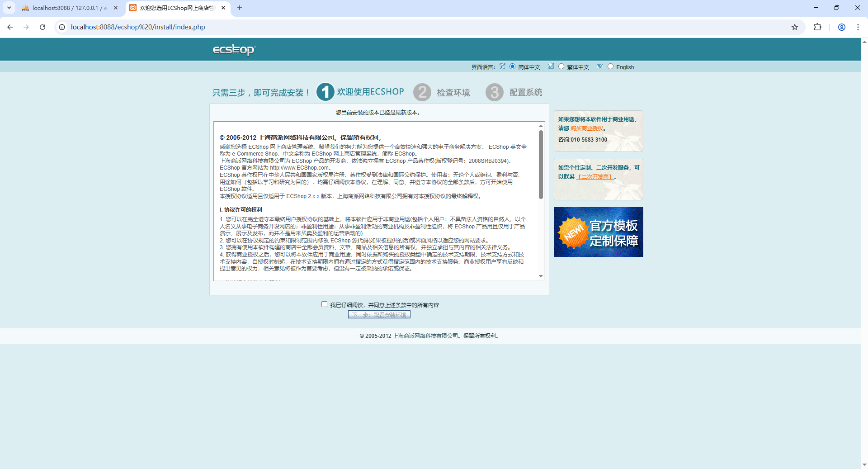Image resolution: width=868 pixels, height=469 pixels.
Task: Click the heading I. 协议许可的权利
Action: click(241, 210)
